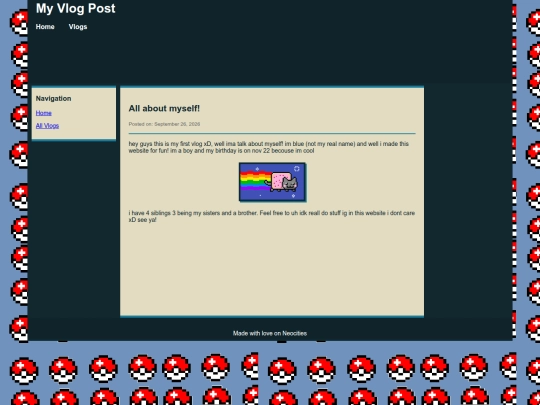The width and height of the screenshot is (540, 405).
Task: Click the Nyan Cat rainbow image
Action: coord(272,182)
